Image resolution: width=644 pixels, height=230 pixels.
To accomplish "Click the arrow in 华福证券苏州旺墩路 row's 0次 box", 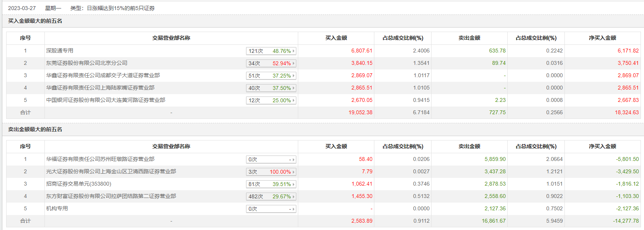I will 294,159.
